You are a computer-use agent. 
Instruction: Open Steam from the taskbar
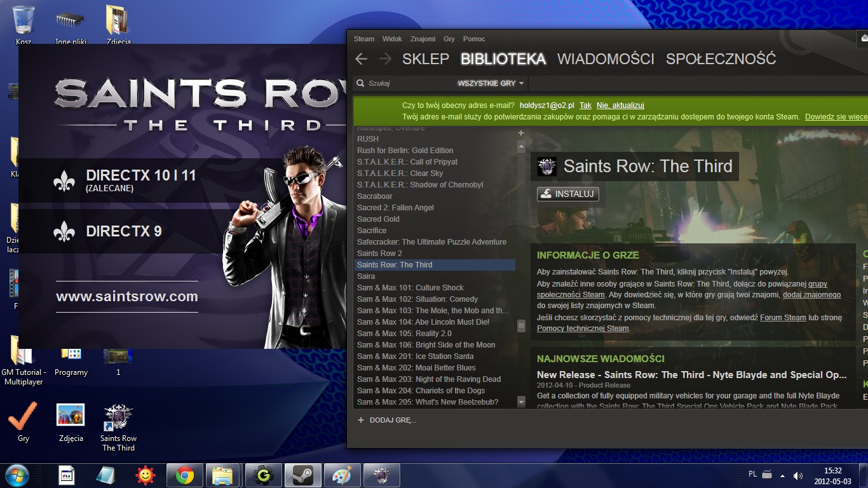pyautogui.click(x=302, y=475)
